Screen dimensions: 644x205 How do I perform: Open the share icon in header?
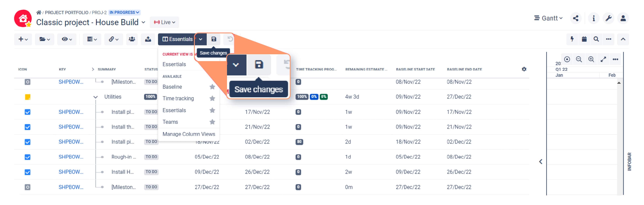(x=576, y=18)
